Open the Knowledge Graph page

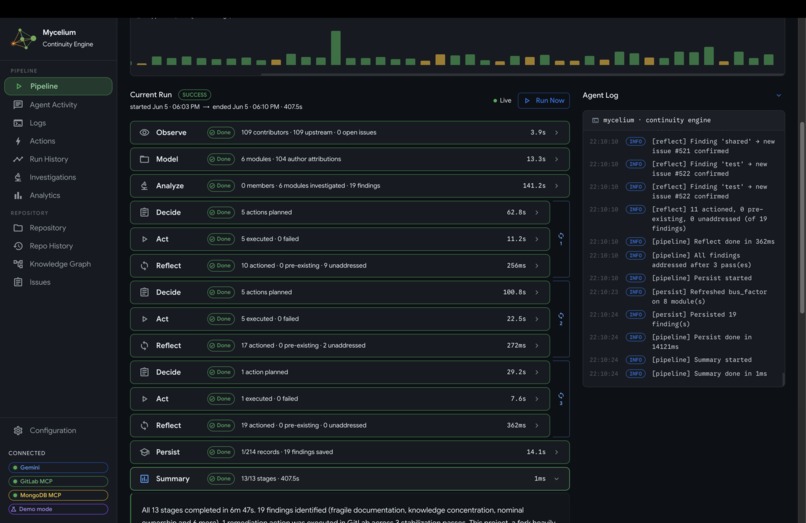pos(58,264)
